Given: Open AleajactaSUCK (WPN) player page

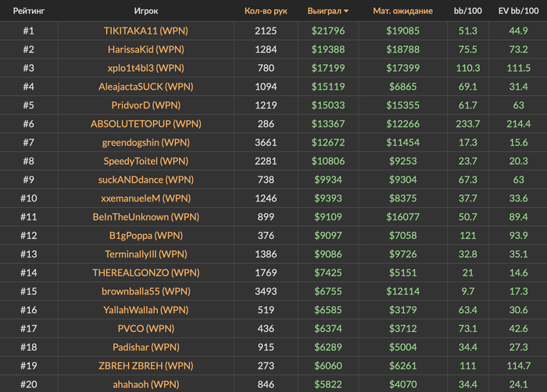Looking at the screenshot, I should [146, 87].
